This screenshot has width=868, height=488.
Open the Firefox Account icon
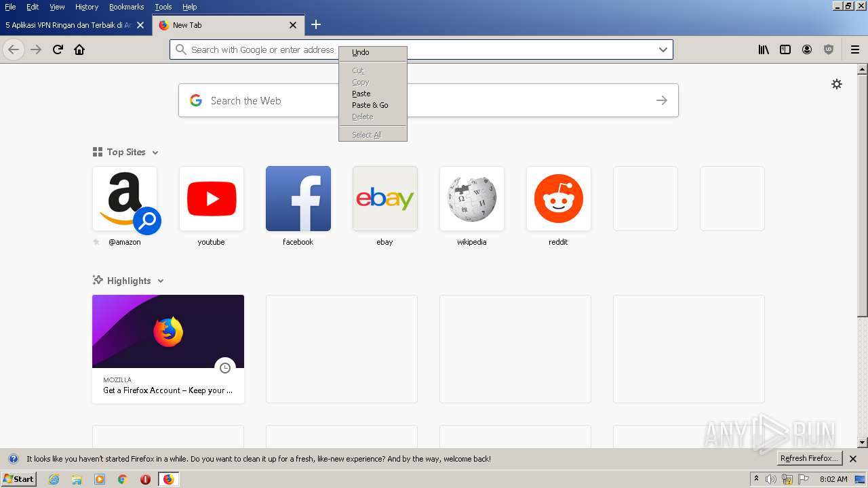[x=807, y=49]
